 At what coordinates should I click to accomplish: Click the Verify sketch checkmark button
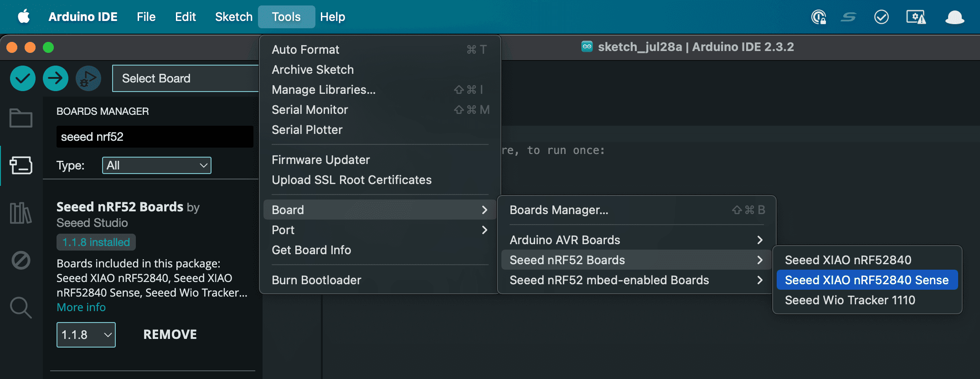coord(23,78)
